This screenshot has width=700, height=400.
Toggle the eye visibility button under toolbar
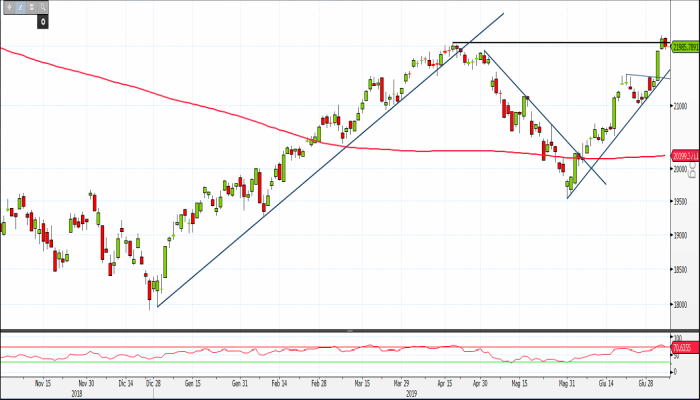42,21
